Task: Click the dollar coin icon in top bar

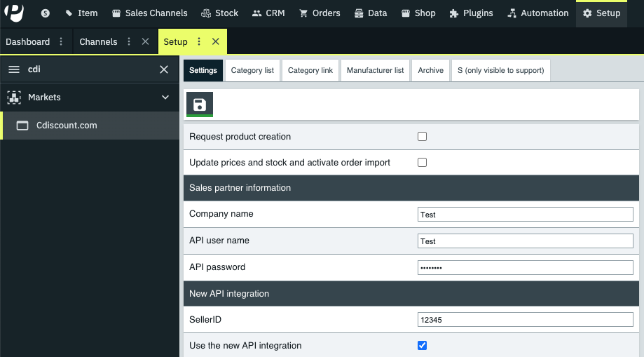Action: (x=46, y=13)
